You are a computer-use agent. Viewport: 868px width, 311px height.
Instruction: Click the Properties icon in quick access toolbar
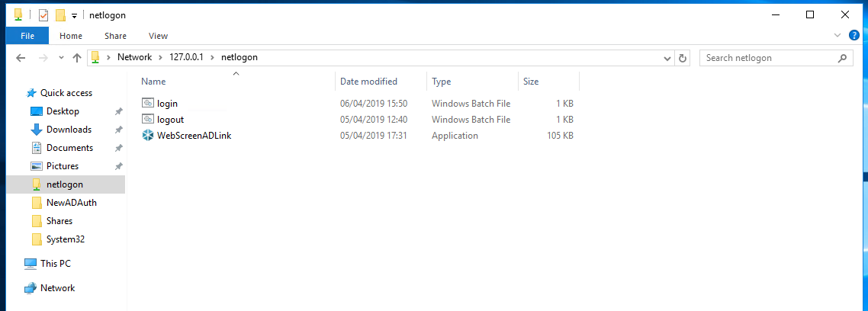(43, 15)
